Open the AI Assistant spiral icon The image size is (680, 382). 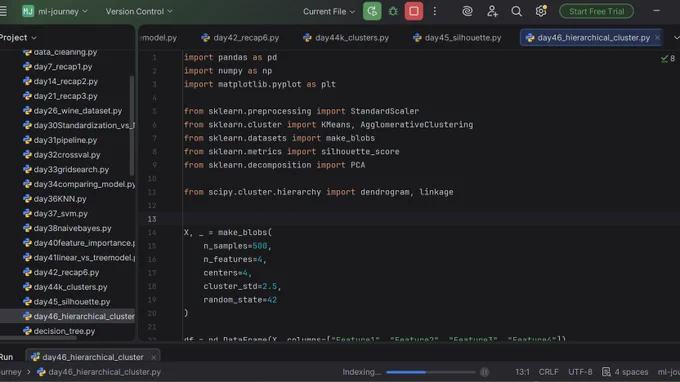[467, 11]
